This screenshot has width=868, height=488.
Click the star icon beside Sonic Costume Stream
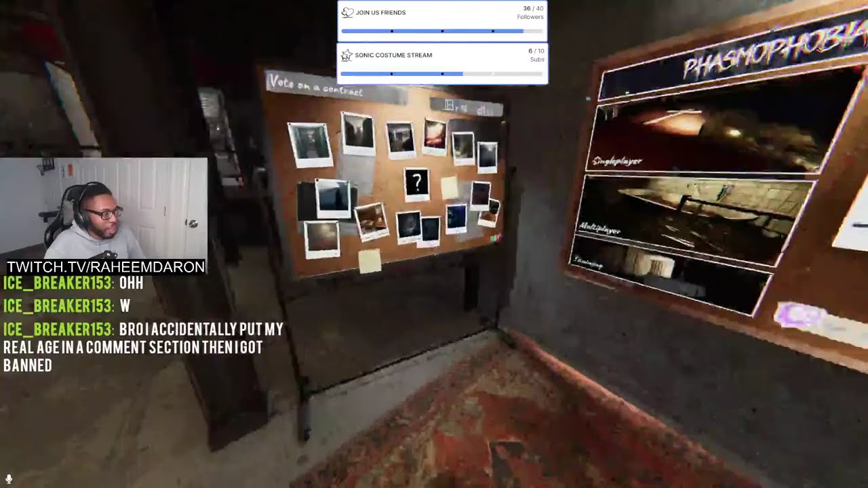(347, 55)
